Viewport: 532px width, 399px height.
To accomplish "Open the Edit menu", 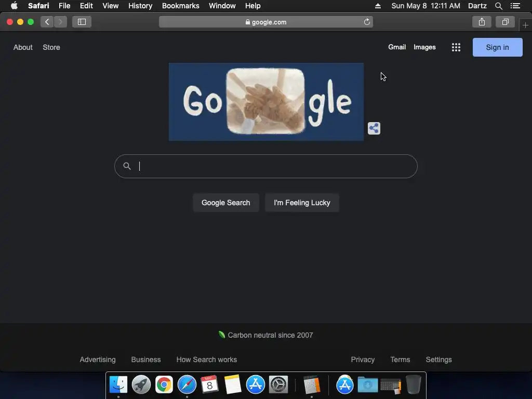I will 86,6.
